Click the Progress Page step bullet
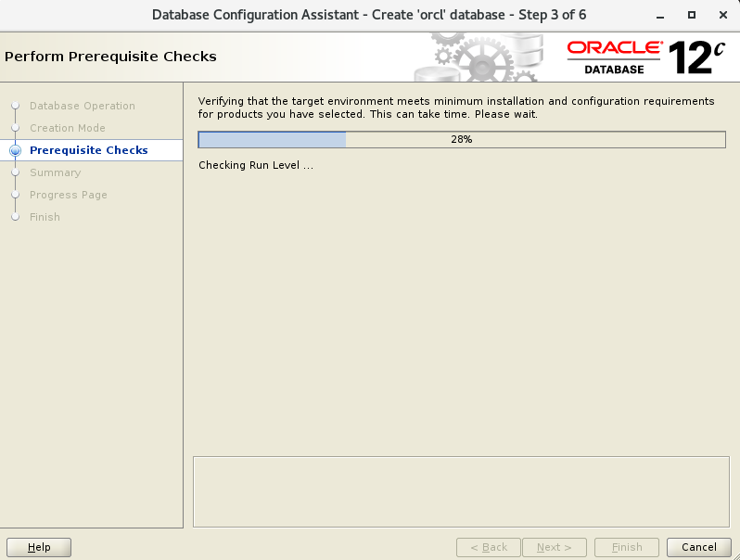The image size is (740, 560). (x=15, y=195)
